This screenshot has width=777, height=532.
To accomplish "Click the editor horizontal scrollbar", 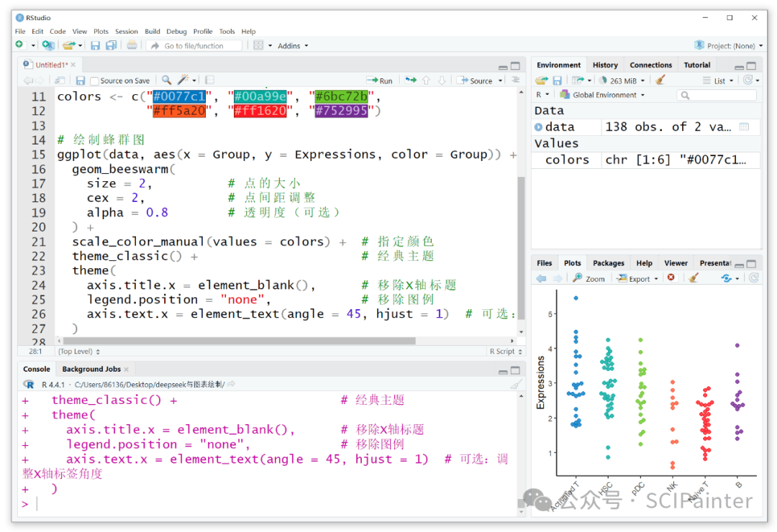I will point(239,341).
